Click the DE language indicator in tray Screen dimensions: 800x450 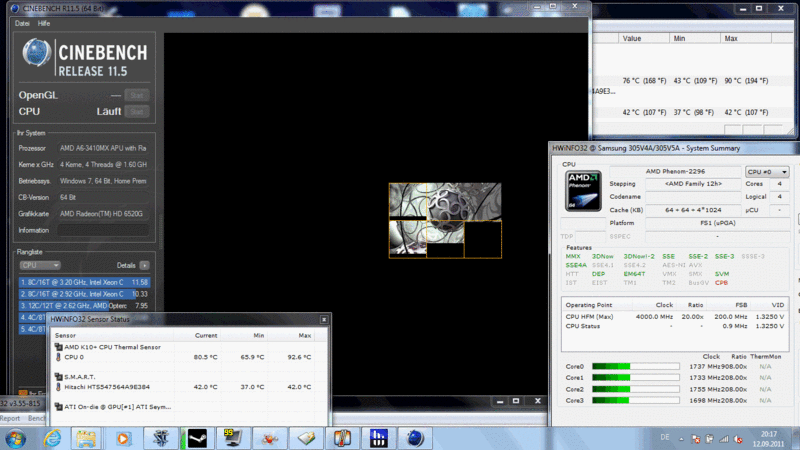(x=665, y=438)
